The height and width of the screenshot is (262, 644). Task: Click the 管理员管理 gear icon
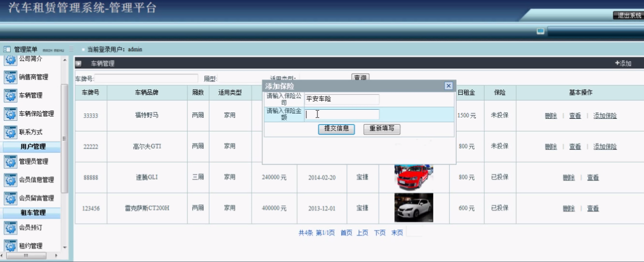11,162
